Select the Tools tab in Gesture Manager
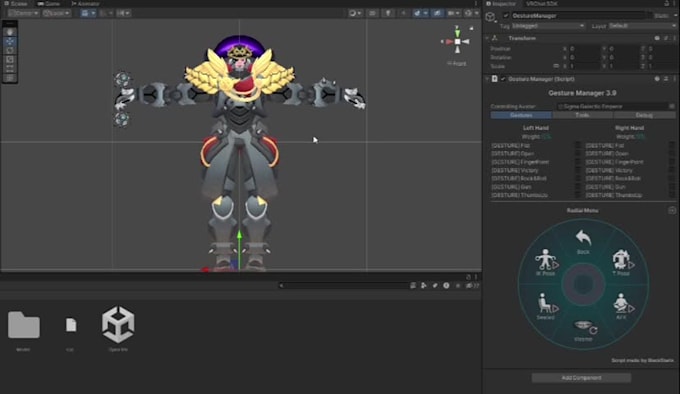 582,115
